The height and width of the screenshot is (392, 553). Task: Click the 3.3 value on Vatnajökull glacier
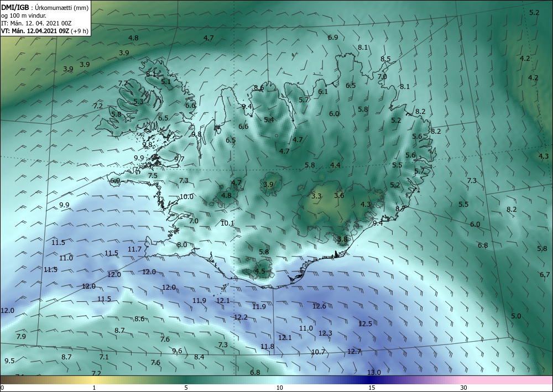317,196
